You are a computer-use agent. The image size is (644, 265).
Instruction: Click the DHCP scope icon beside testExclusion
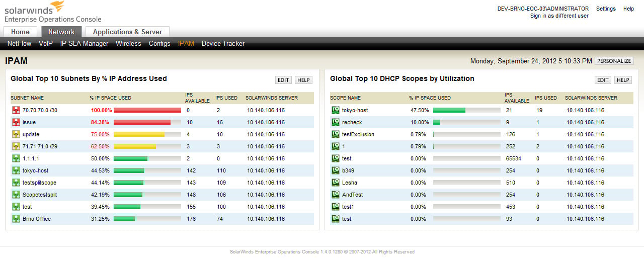tap(336, 134)
